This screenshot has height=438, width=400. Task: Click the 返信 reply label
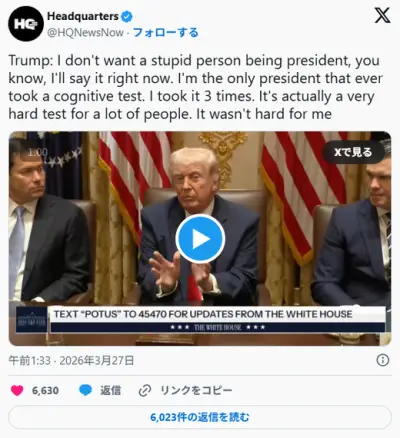pos(110,390)
